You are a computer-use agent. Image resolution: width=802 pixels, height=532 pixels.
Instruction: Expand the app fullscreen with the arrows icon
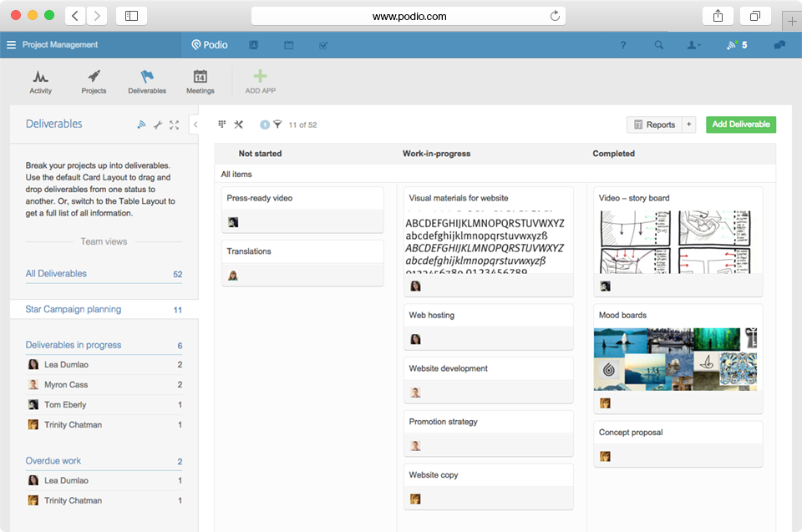174,124
